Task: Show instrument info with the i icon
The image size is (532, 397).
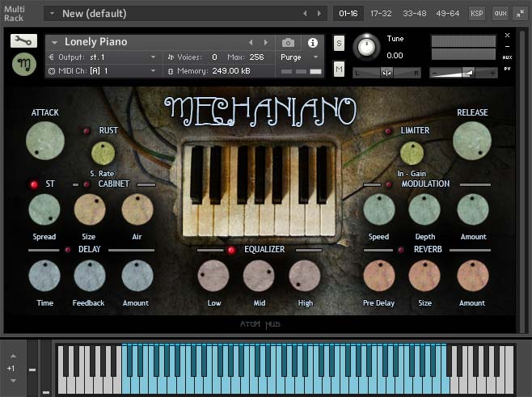Action: [312, 43]
